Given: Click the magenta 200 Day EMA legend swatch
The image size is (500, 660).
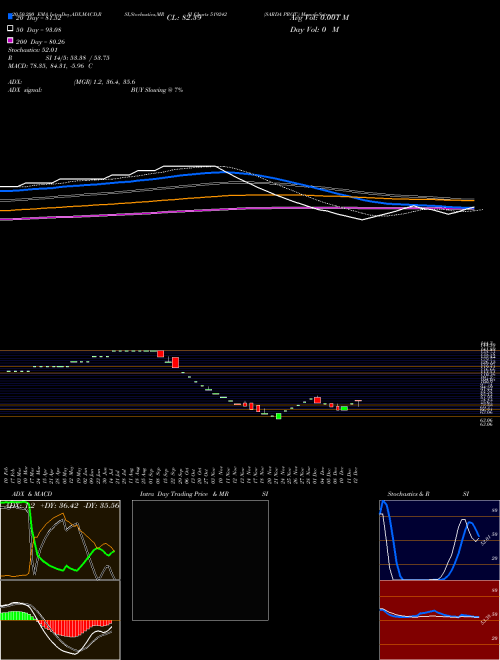Looking at the screenshot, I should (x=10, y=40).
